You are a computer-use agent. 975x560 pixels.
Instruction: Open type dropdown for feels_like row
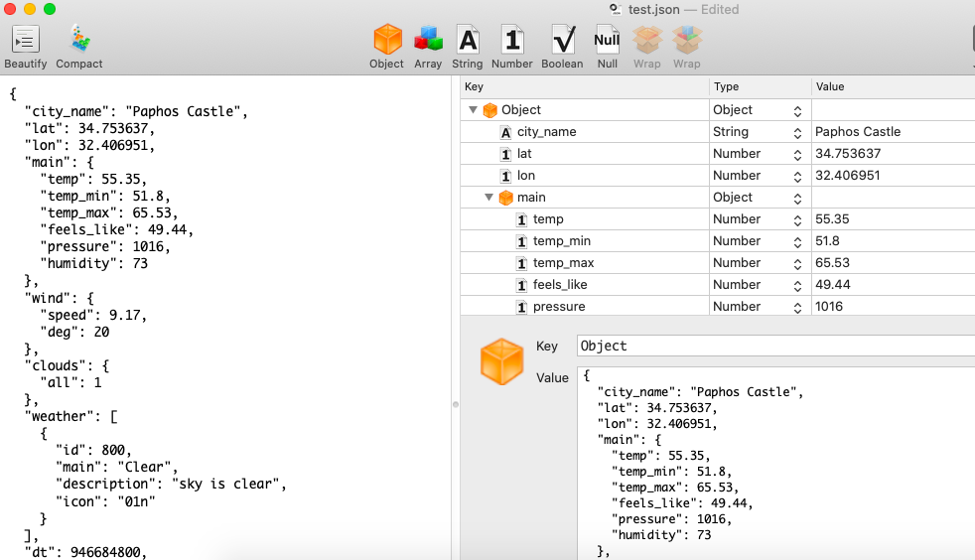(797, 285)
